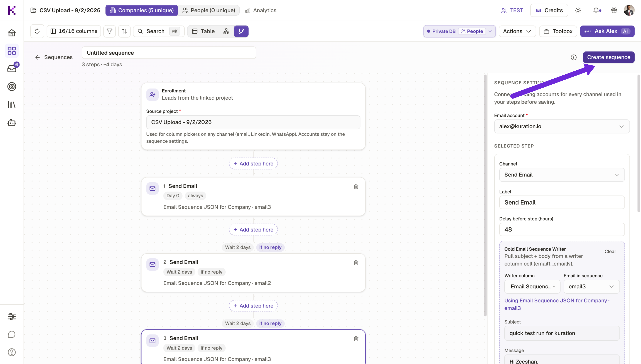Open the target icon in sidebar
The height and width of the screenshot is (364, 641).
tap(12, 87)
